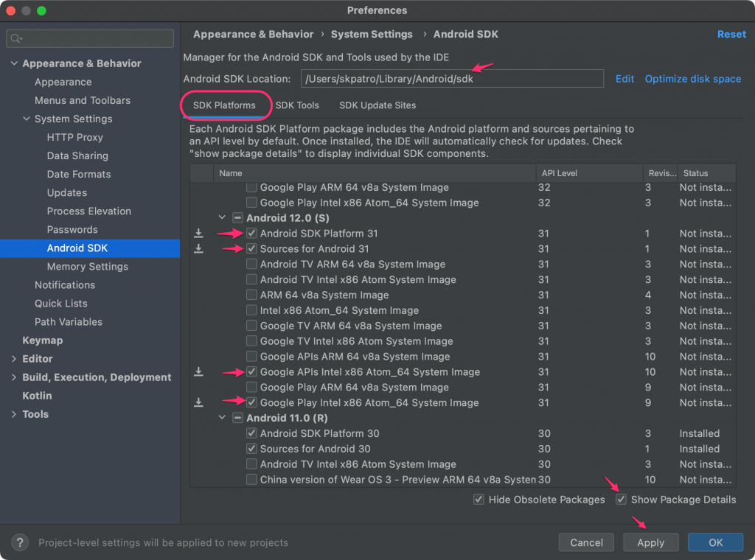755x560 pixels.
Task: Uncheck Show Package Details
Action: 622,500
